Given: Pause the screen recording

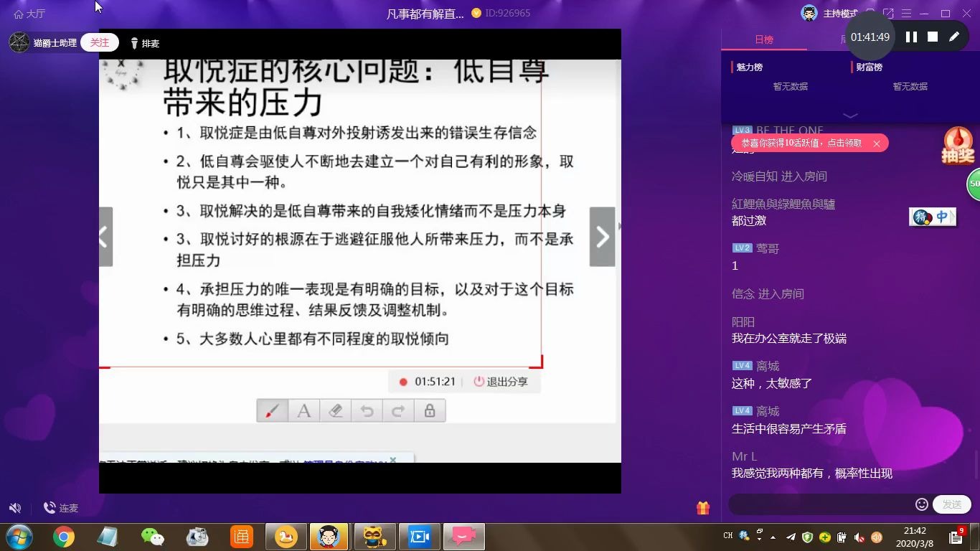Looking at the screenshot, I should pyautogui.click(x=911, y=37).
